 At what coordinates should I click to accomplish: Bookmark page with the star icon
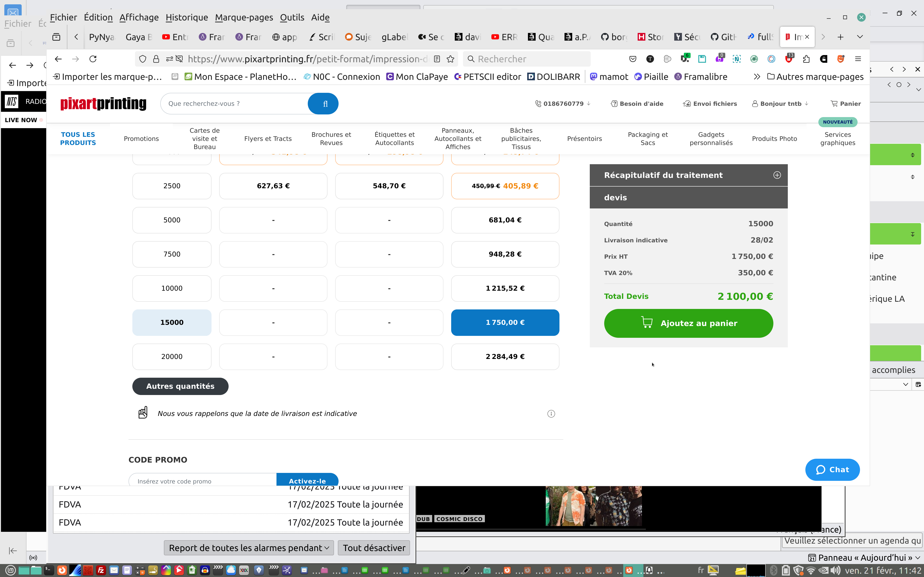(x=450, y=59)
